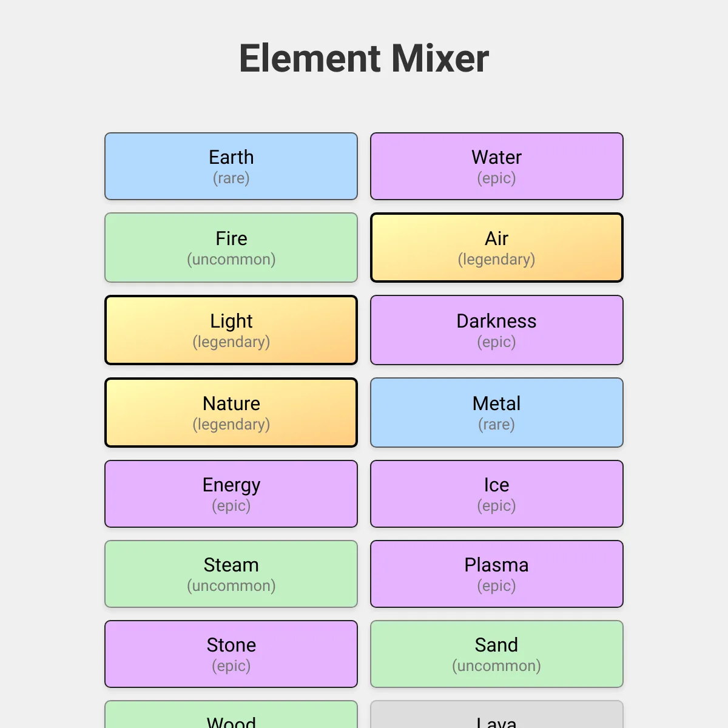Pick the gray Lava element card
The width and height of the screenshot is (728, 728).
pos(497,715)
